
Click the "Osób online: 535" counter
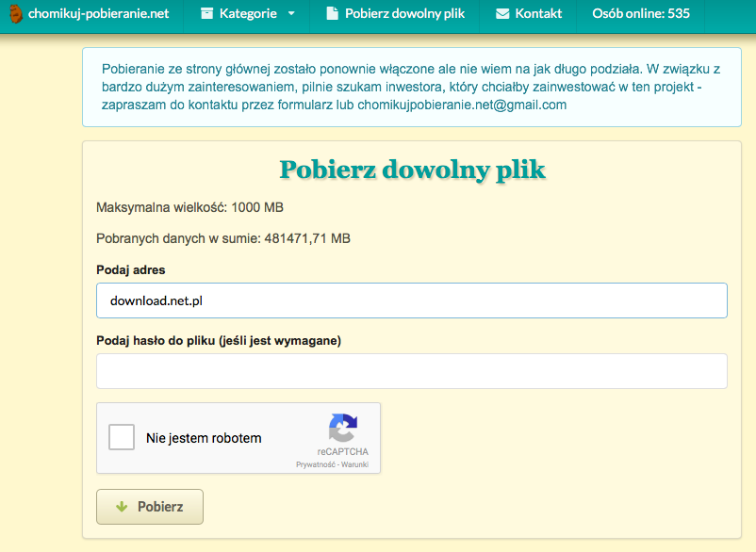pos(643,14)
